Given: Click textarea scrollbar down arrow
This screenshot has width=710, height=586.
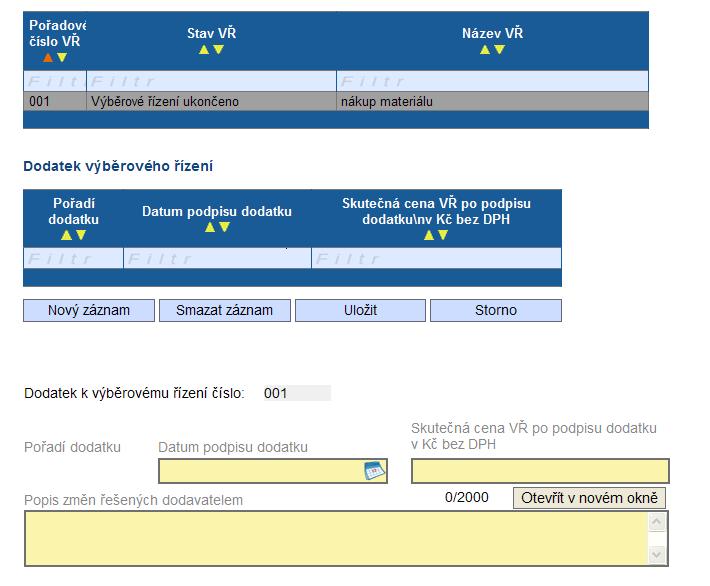Looking at the screenshot, I should click(x=657, y=554).
